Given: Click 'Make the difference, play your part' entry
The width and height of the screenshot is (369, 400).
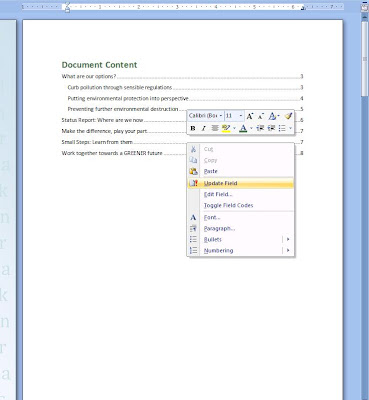Looking at the screenshot, I should tap(104, 131).
